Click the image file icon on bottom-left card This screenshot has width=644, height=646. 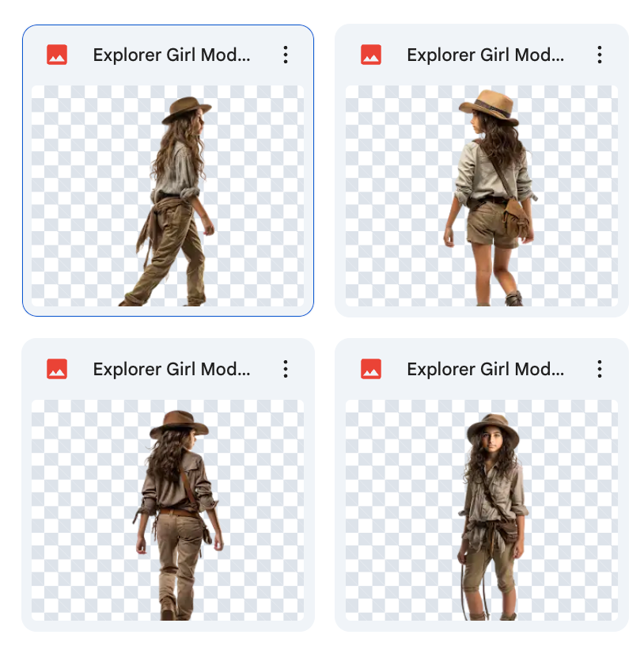tap(57, 369)
